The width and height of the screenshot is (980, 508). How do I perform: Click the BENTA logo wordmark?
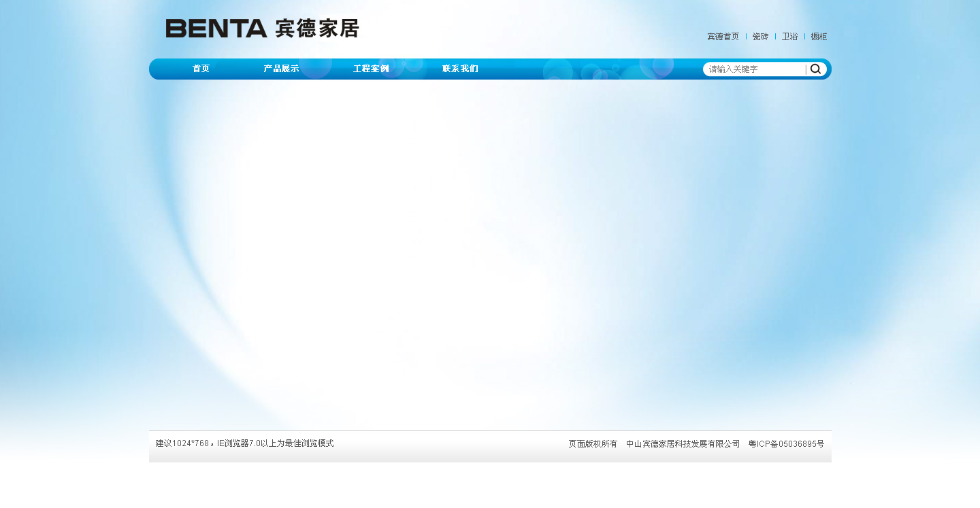216,29
